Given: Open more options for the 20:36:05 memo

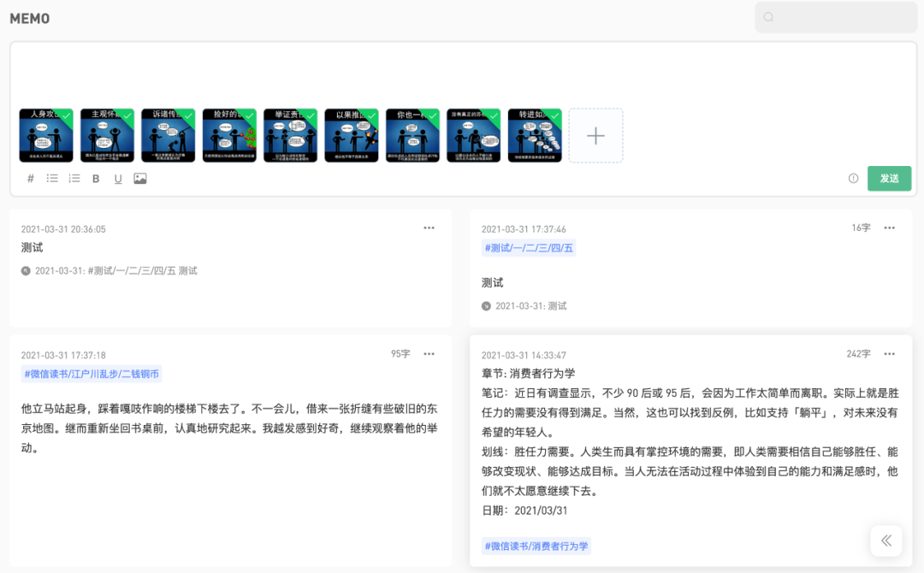Looking at the screenshot, I should pyautogui.click(x=429, y=227).
